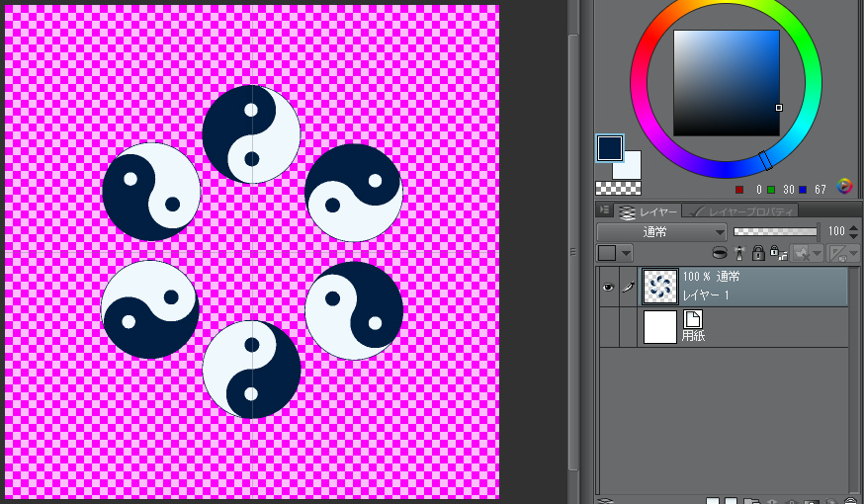Click the enable mask icon
Viewport: 864px width, 504px height.
(x=801, y=253)
